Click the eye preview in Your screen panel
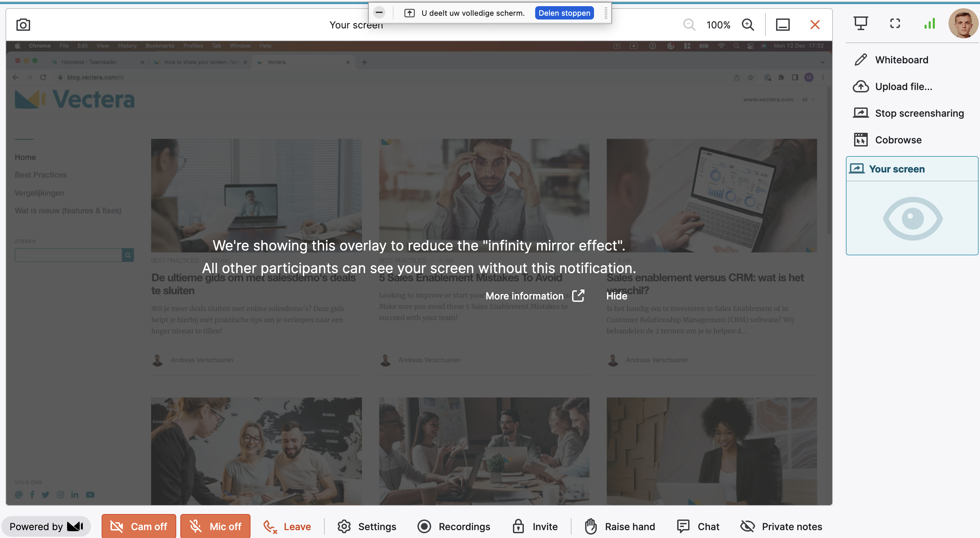This screenshot has width=980, height=538. pos(913,218)
